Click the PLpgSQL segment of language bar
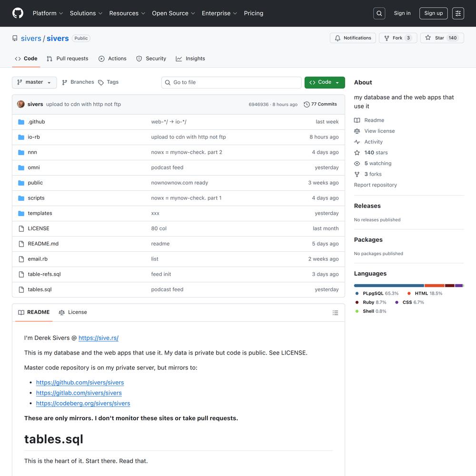 click(389, 286)
